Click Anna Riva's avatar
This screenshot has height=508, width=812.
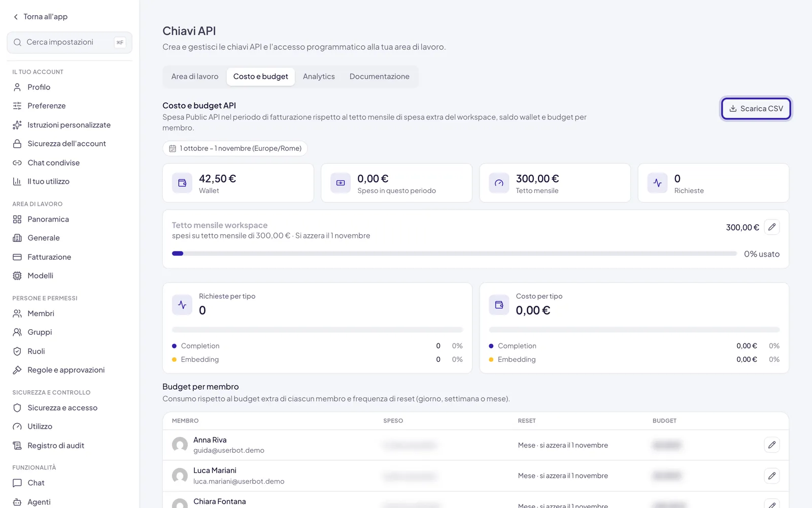coord(180,445)
